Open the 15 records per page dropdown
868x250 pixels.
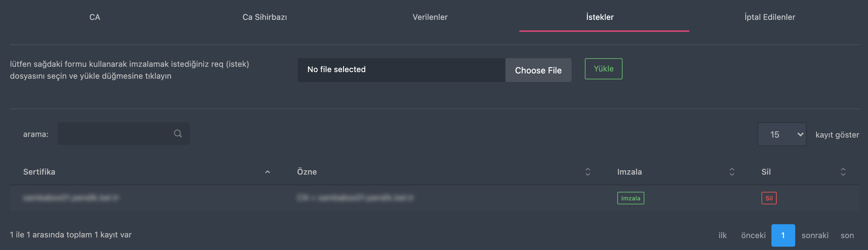point(782,135)
